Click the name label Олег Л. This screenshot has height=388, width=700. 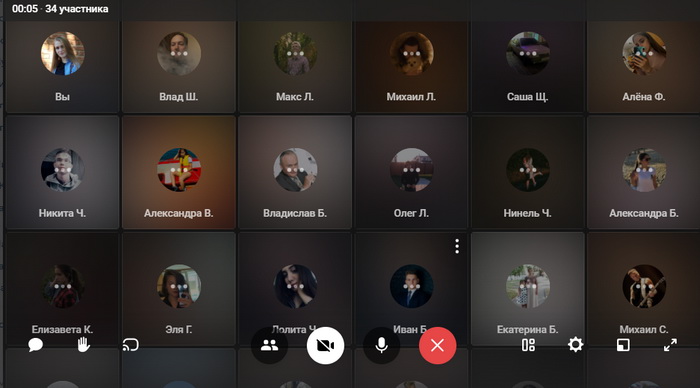point(411,213)
